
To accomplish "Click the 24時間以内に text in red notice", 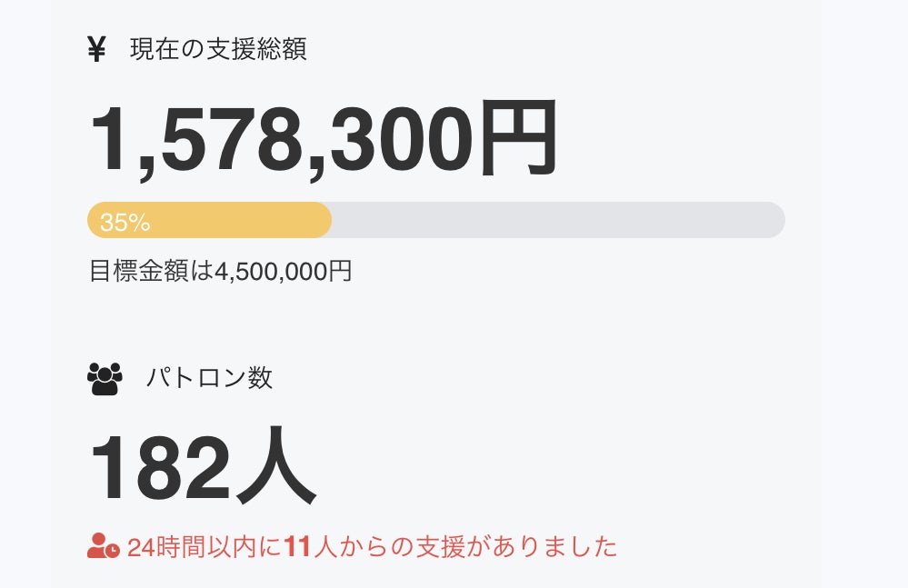I will pos(205,547).
